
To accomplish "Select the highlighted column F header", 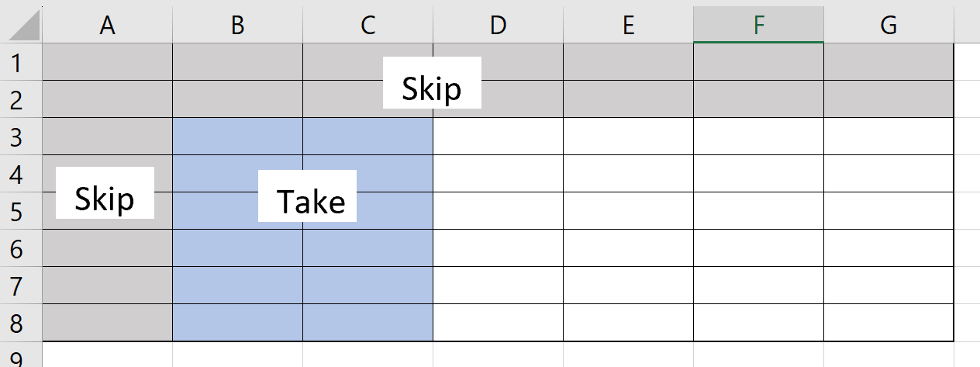I will point(759,26).
